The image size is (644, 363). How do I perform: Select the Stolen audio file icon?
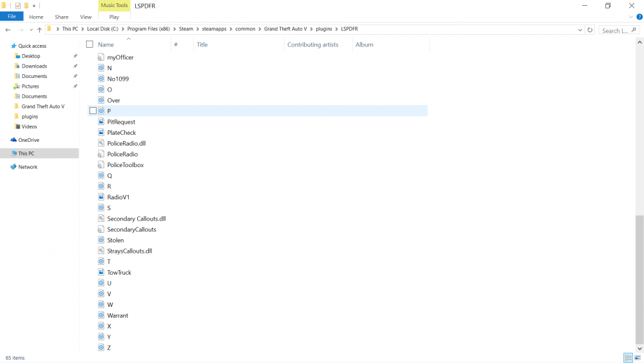point(101,240)
